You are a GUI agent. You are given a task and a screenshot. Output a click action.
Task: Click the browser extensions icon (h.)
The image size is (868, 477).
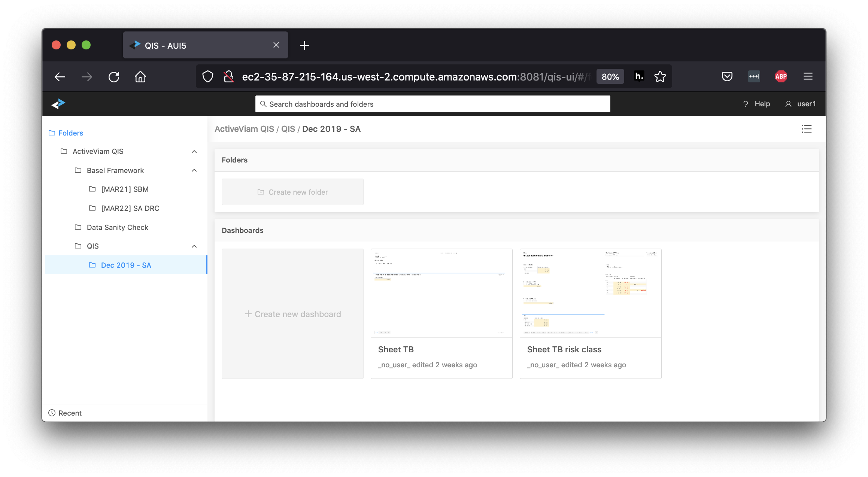point(639,76)
